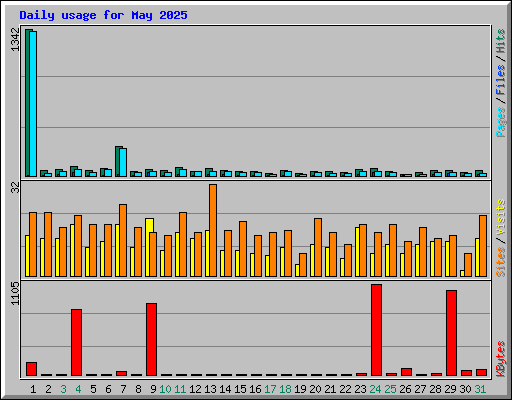Image resolution: width=512 pixels, height=400 pixels.
Task: Click day label 10 on the x-axis
Action: click(x=165, y=389)
